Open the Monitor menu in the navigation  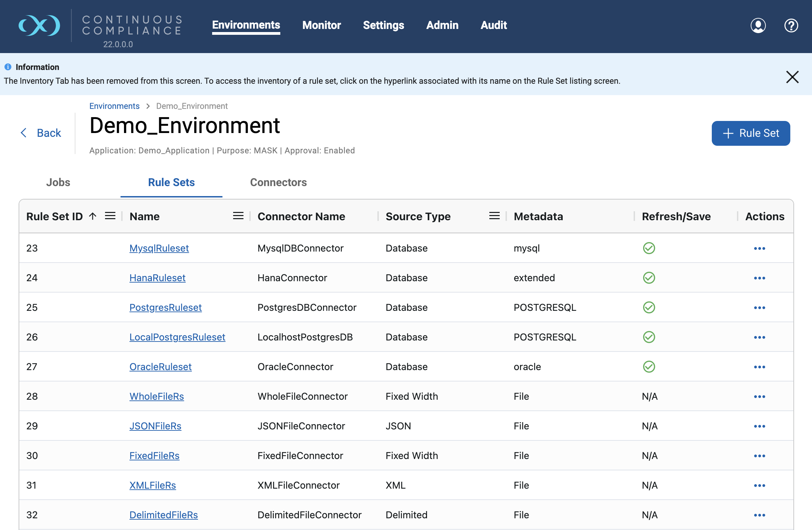tap(321, 26)
